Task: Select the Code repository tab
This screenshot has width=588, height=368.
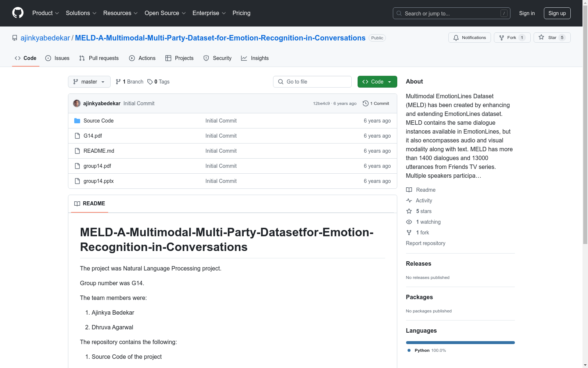Action: (x=26, y=58)
